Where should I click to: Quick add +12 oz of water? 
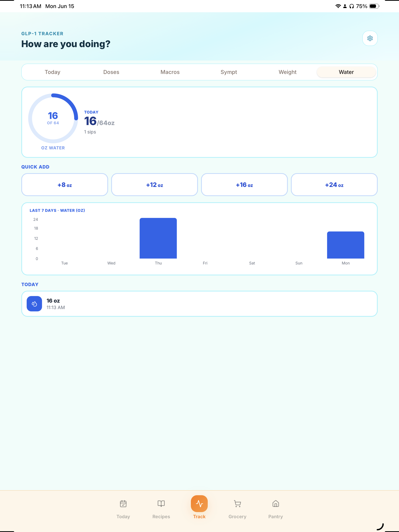(x=154, y=185)
